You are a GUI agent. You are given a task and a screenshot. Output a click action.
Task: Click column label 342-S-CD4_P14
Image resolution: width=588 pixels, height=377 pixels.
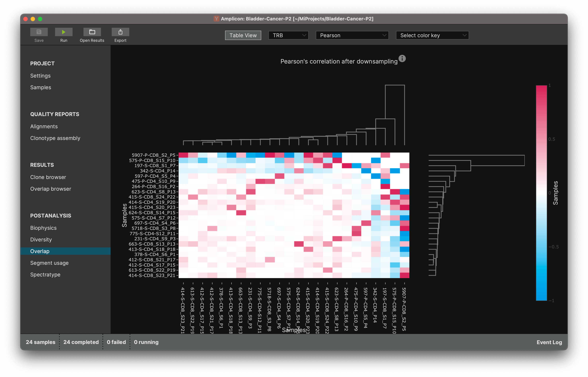[375, 305]
